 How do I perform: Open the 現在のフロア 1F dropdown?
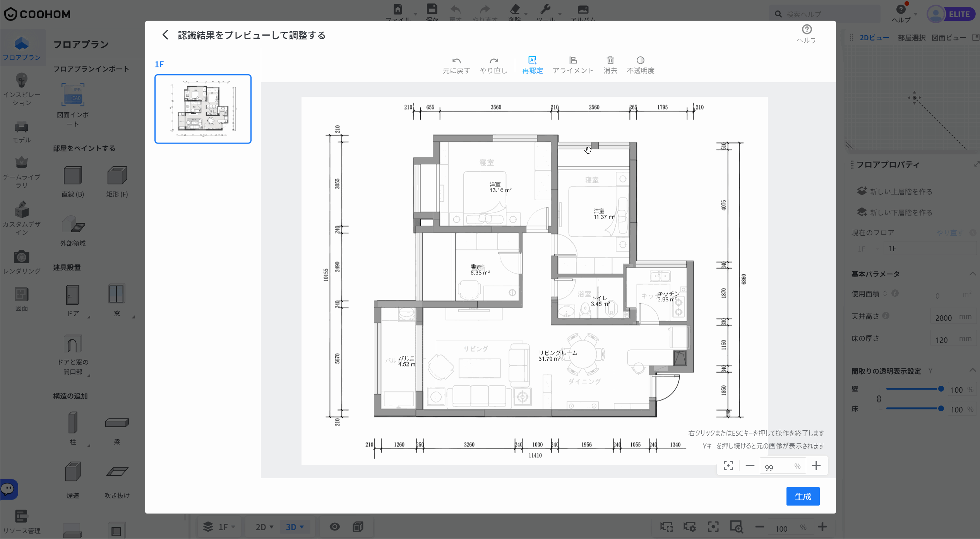coord(869,249)
